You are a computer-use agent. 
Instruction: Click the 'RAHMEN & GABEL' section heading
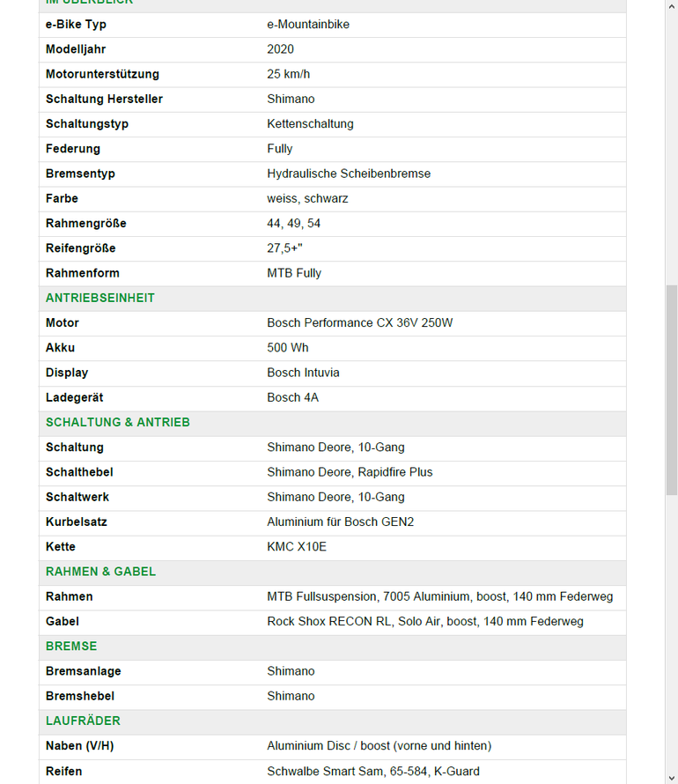coord(101,572)
